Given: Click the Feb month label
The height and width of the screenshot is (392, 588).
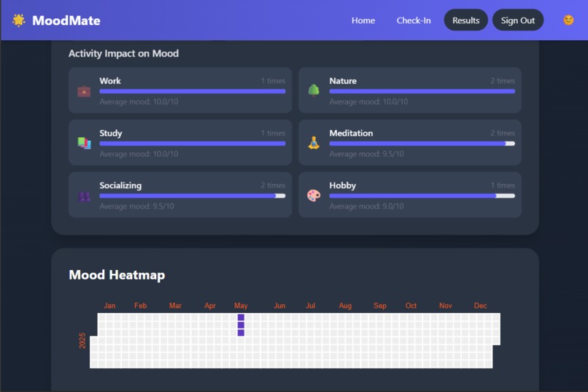Looking at the screenshot, I should [140, 305].
